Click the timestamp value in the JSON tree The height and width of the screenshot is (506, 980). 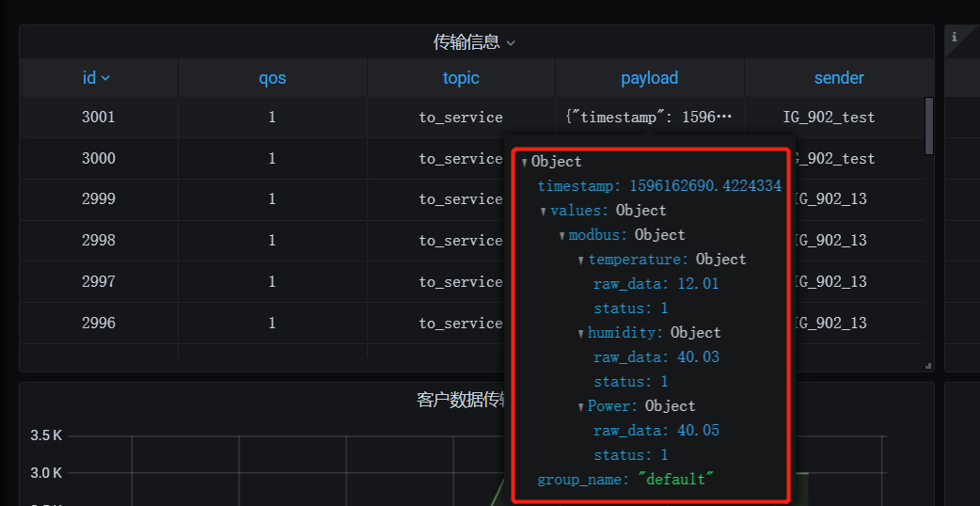[704, 186]
